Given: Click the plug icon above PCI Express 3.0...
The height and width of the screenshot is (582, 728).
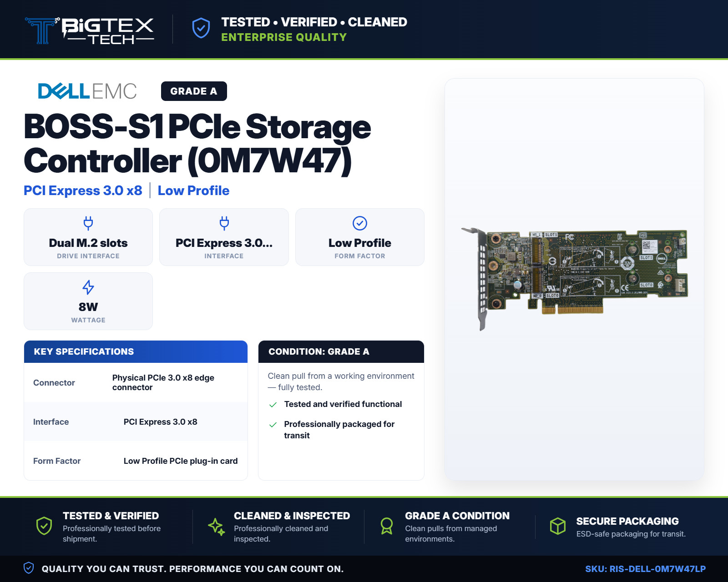Looking at the screenshot, I should click(224, 223).
